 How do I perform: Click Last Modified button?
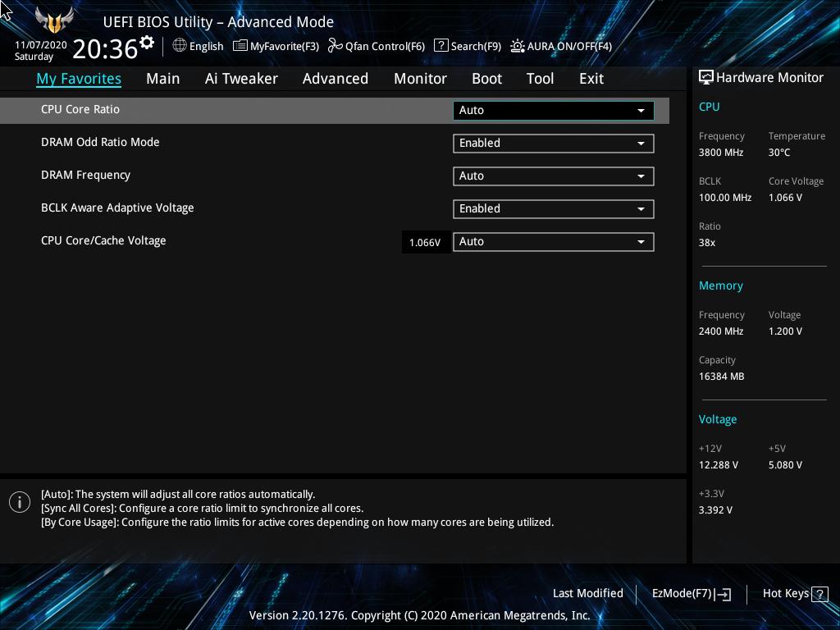(587, 594)
